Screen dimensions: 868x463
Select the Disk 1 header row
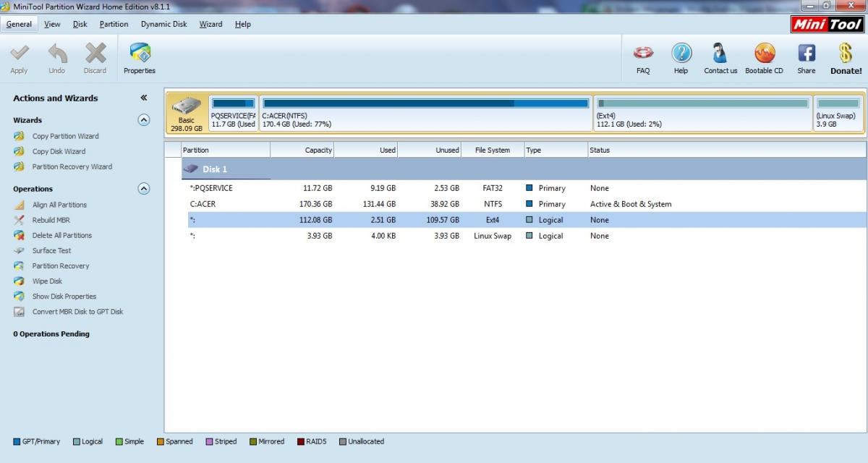pos(524,169)
